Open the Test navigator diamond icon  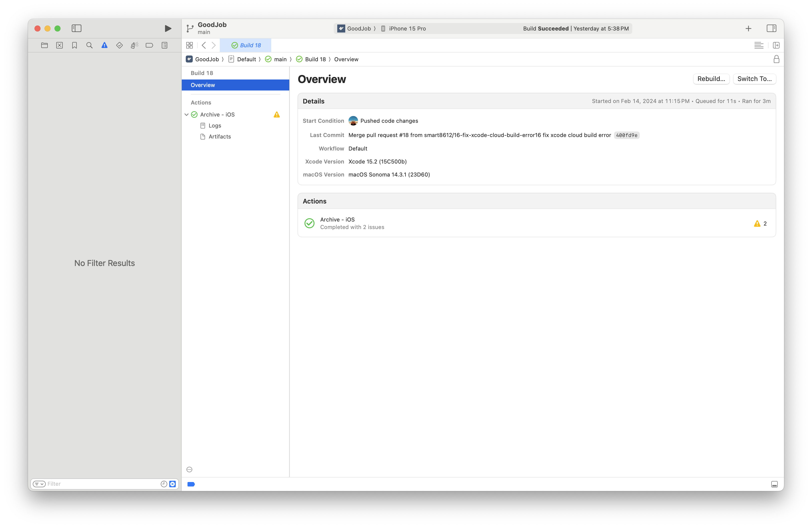tap(119, 45)
